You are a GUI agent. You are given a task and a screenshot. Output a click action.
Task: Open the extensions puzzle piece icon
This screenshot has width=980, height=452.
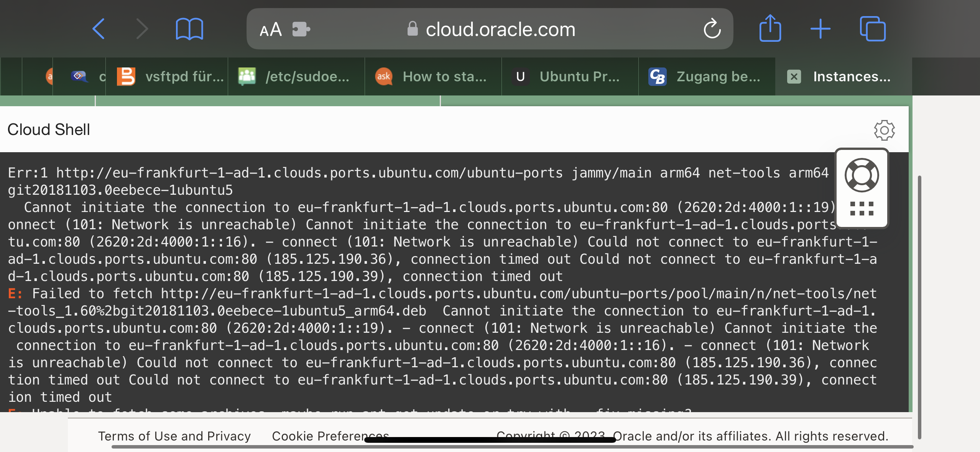click(x=301, y=29)
